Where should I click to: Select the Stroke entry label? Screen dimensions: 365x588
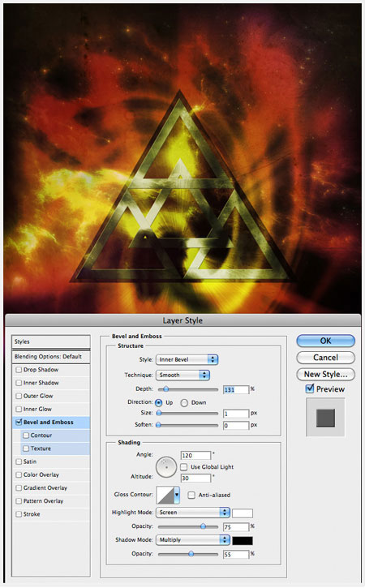click(32, 514)
